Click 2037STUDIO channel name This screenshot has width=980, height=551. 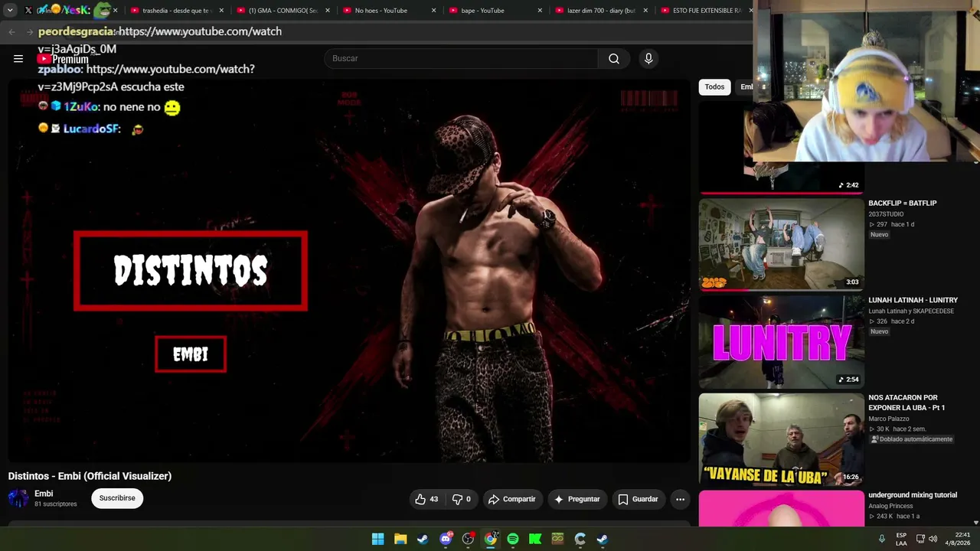[886, 214]
